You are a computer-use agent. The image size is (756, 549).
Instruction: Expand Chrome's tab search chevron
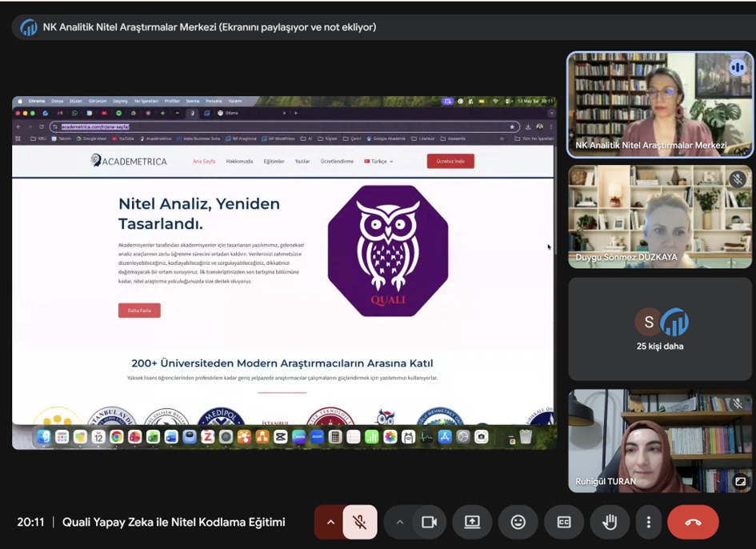coord(551,113)
